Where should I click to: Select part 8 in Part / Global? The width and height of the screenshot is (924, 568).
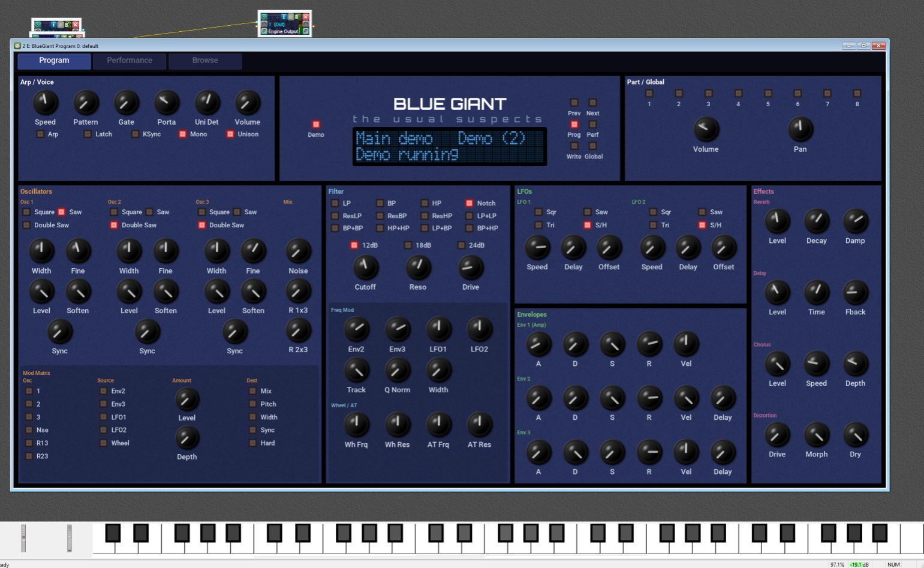(x=857, y=94)
